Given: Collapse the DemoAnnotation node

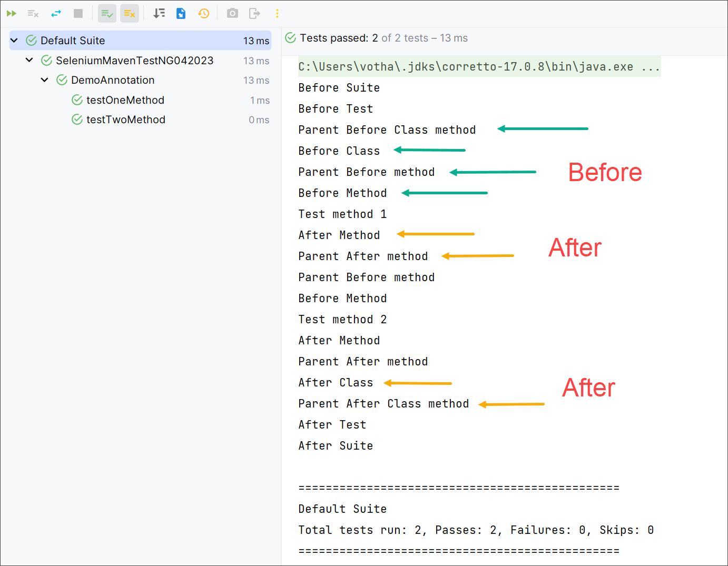Looking at the screenshot, I should 45,80.
